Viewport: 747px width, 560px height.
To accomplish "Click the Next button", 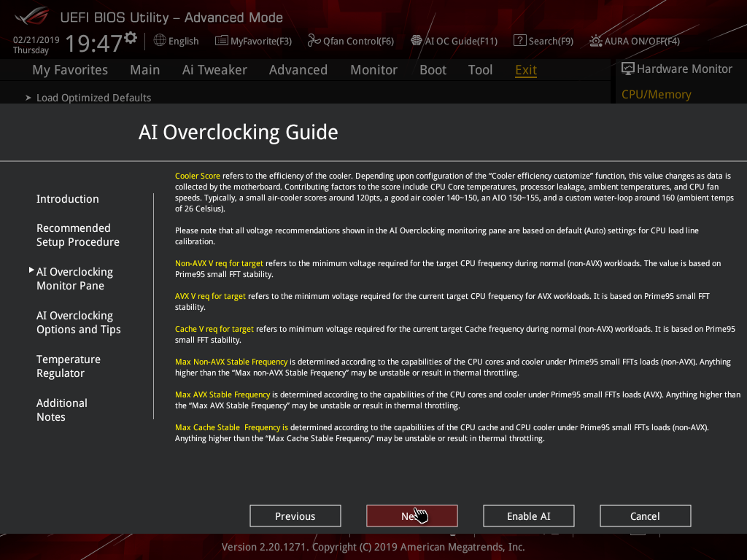I will pyautogui.click(x=412, y=516).
